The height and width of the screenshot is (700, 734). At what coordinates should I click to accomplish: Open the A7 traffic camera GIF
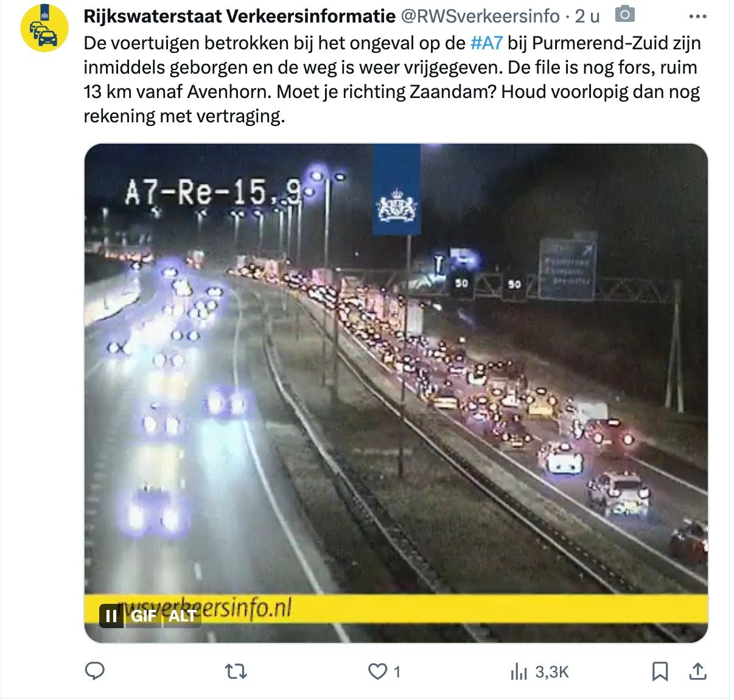click(x=396, y=393)
